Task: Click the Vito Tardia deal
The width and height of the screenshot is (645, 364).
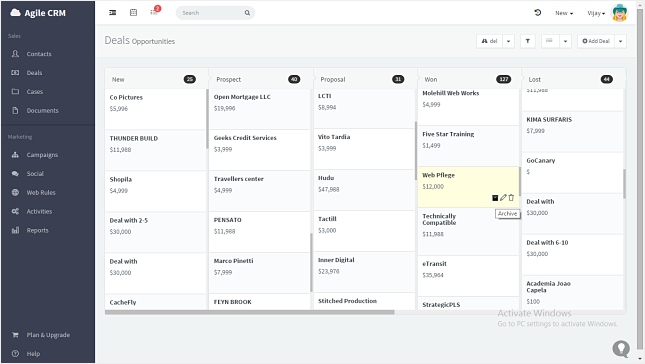Action: 364,148
